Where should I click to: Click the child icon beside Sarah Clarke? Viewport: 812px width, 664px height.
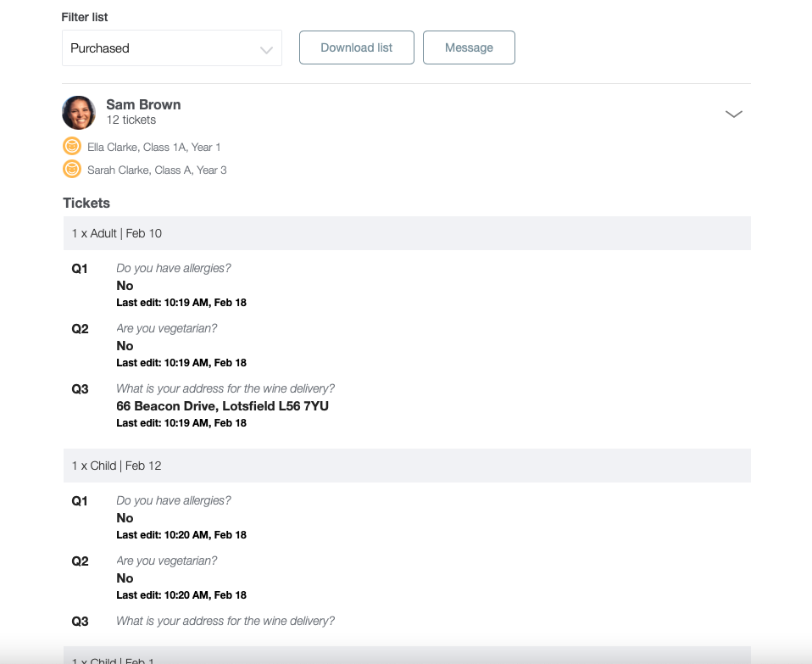[x=72, y=170]
